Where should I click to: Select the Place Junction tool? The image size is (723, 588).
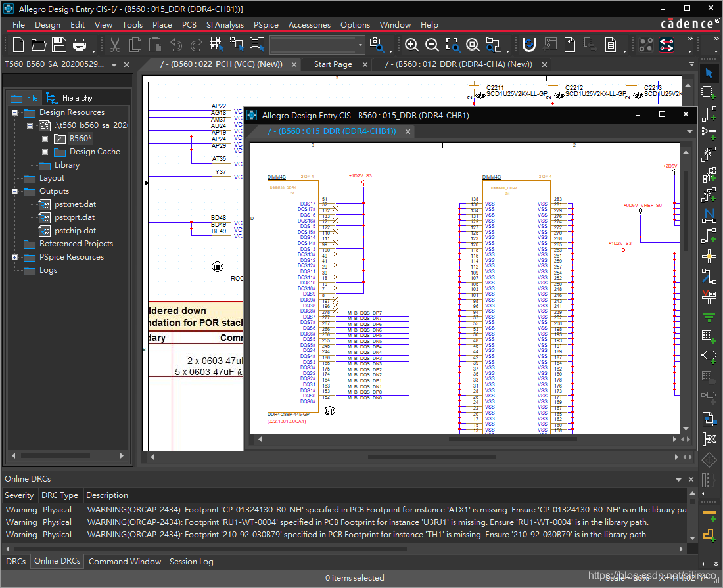(709, 256)
